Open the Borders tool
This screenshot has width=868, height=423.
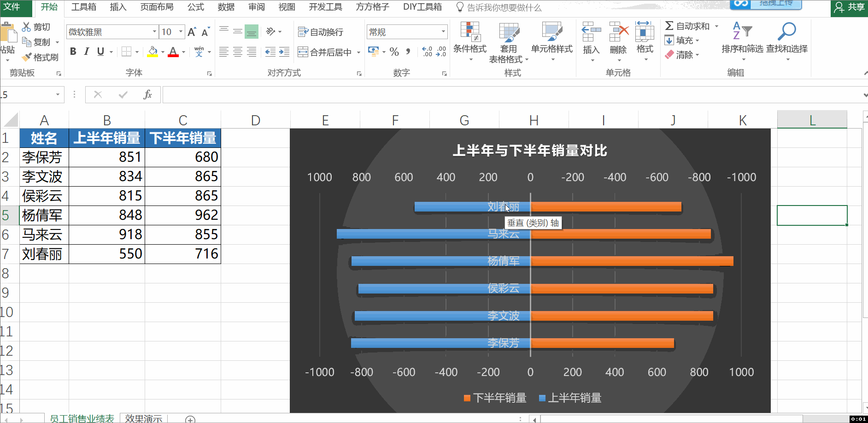point(126,52)
